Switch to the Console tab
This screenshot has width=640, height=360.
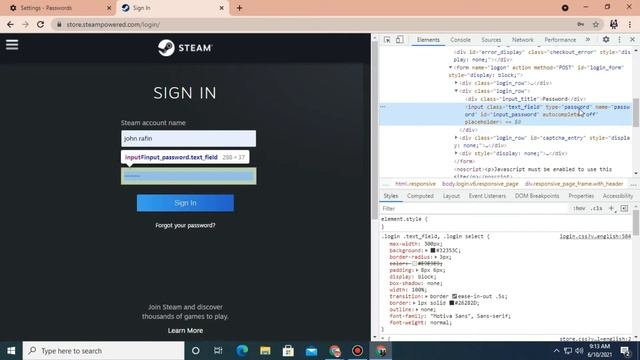[x=460, y=40]
